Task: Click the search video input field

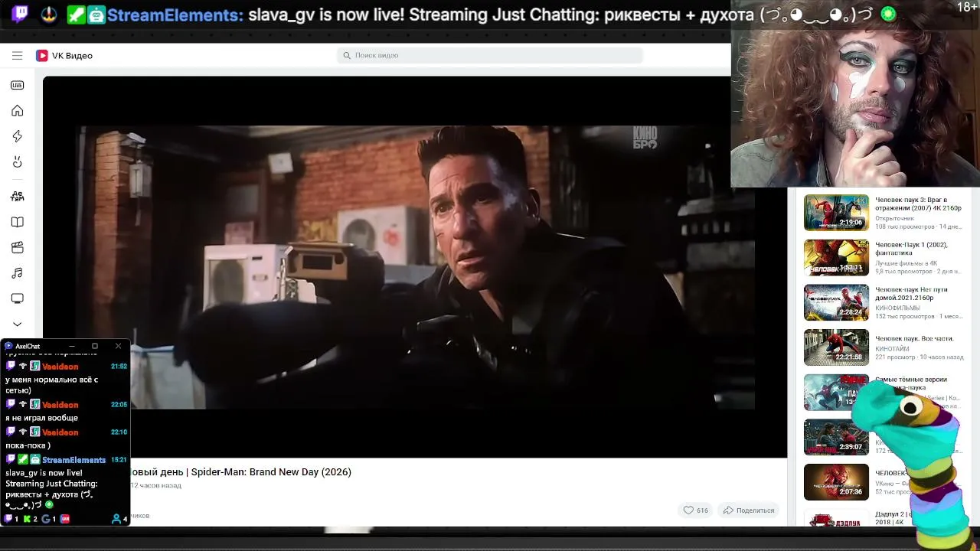Action: 490,55
